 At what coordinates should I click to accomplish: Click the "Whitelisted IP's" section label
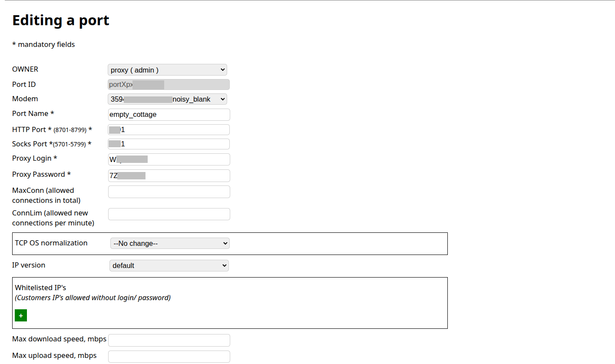click(x=40, y=288)
